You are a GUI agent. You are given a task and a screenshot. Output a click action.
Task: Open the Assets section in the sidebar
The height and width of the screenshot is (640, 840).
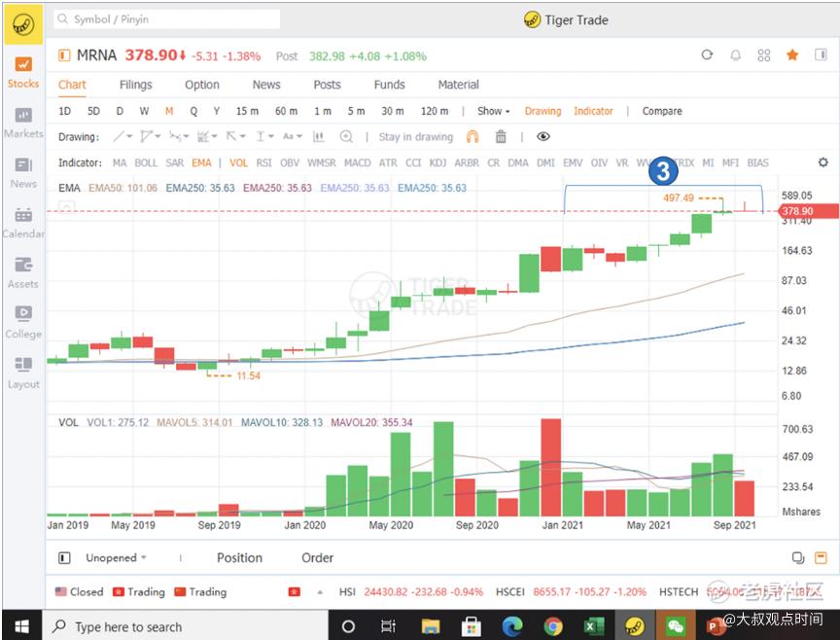[x=23, y=273]
